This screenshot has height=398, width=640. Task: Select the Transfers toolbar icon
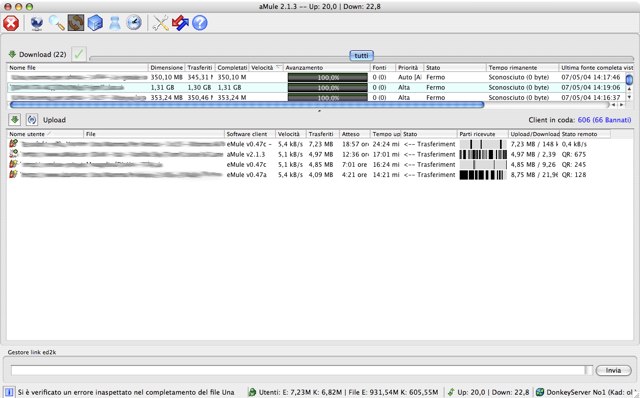76,23
